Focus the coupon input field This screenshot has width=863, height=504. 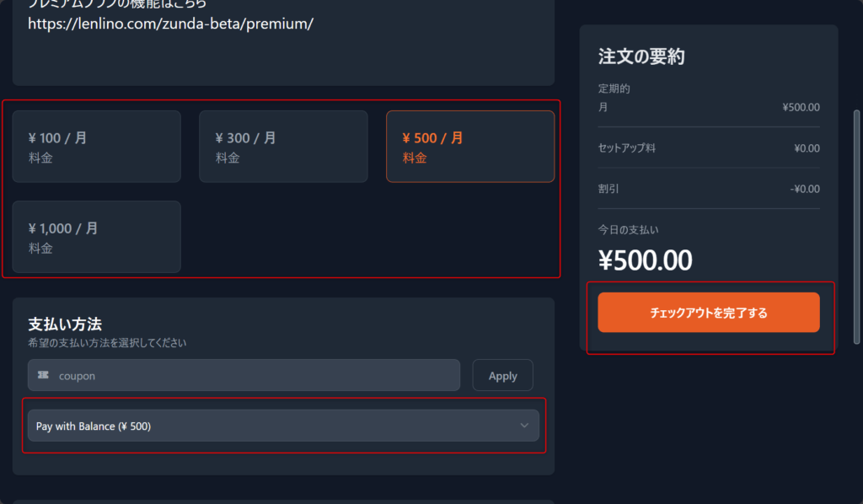click(253, 375)
